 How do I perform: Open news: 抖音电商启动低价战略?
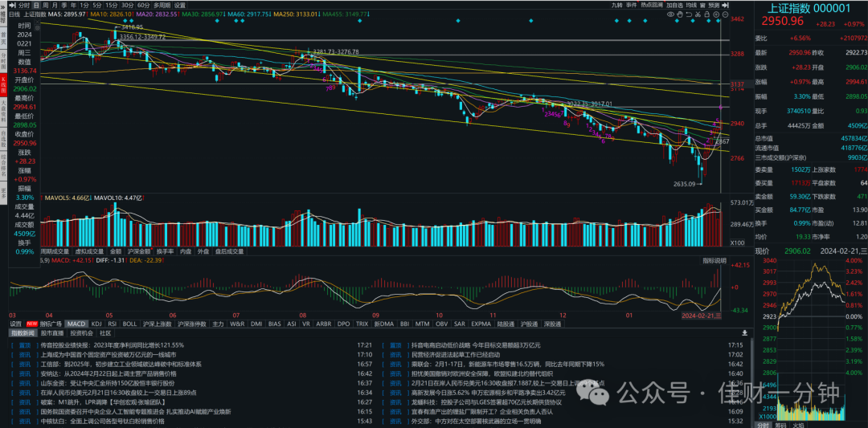[476, 345]
